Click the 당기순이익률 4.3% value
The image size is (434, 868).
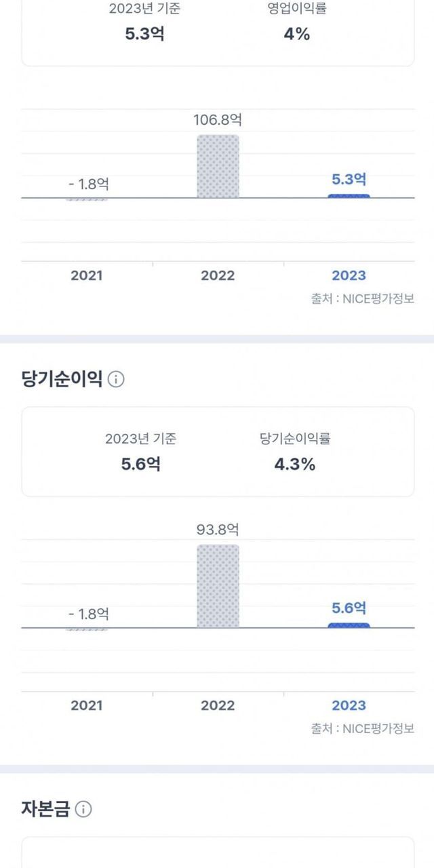(295, 465)
